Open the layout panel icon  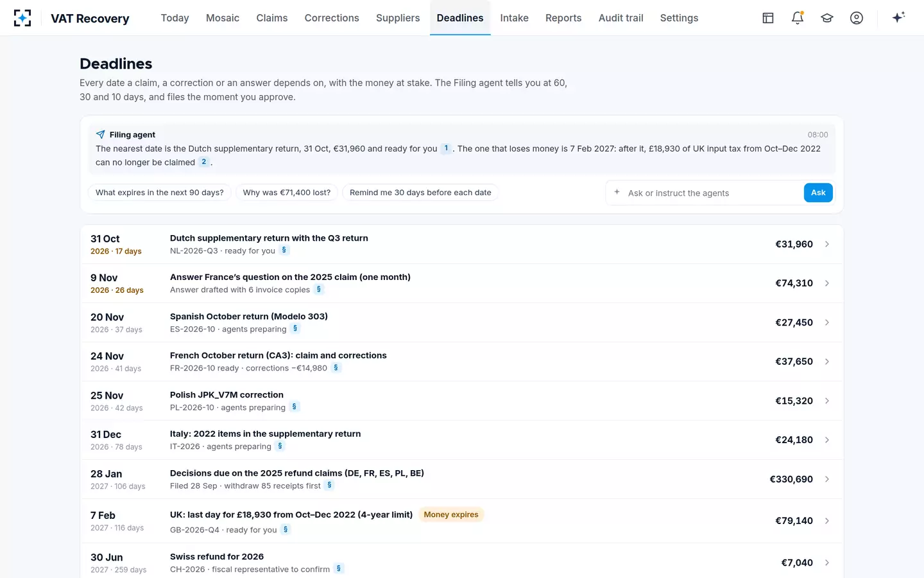pyautogui.click(x=768, y=18)
